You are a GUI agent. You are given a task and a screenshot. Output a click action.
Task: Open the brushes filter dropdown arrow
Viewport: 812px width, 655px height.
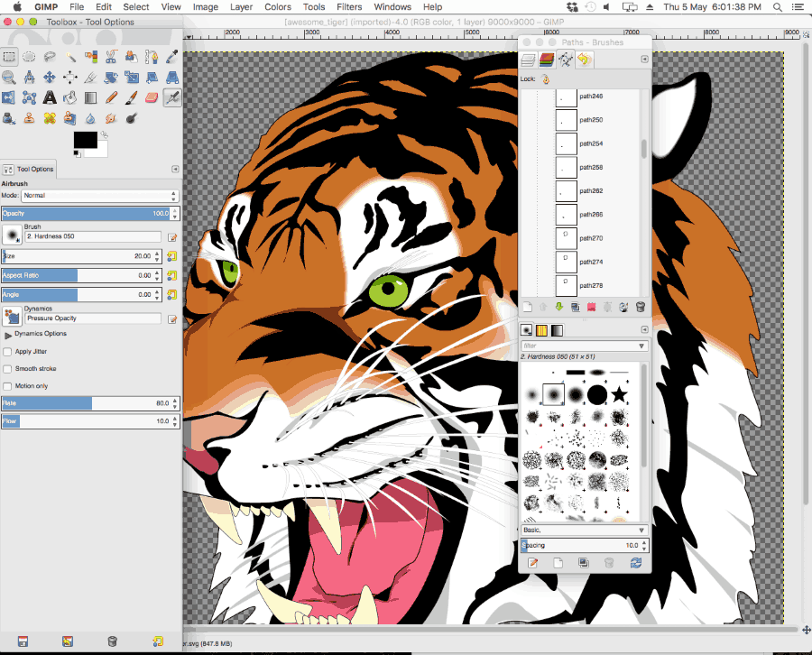(641, 346)
